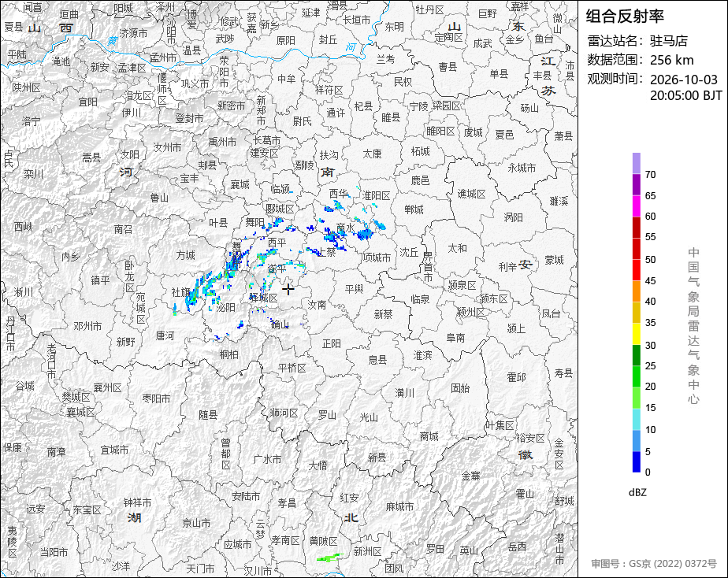Select the title text 组合反射率
The width and height of the screenshot is (728, 578).
point(625,17)
